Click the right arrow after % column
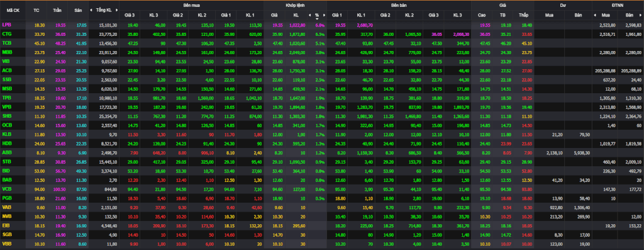 (324, 15)
